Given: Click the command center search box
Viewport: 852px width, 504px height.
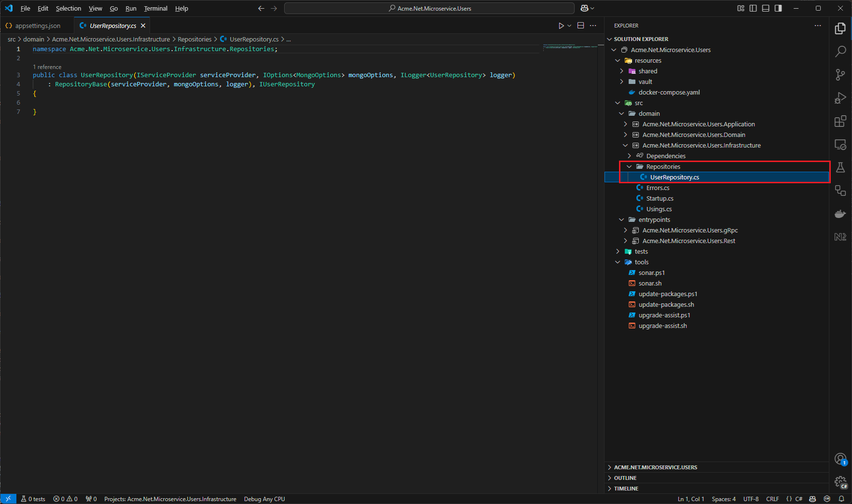Looking at the screenshot, I should point(429,8).
